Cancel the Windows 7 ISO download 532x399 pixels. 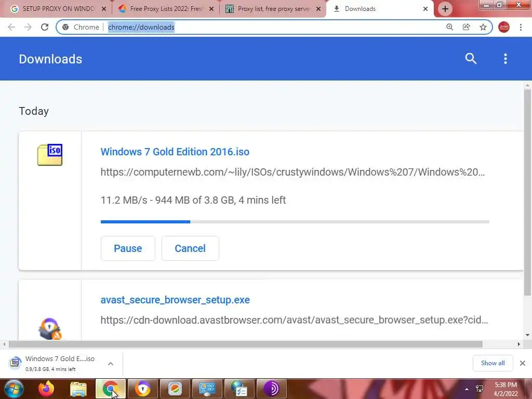[x=190, y=248]
